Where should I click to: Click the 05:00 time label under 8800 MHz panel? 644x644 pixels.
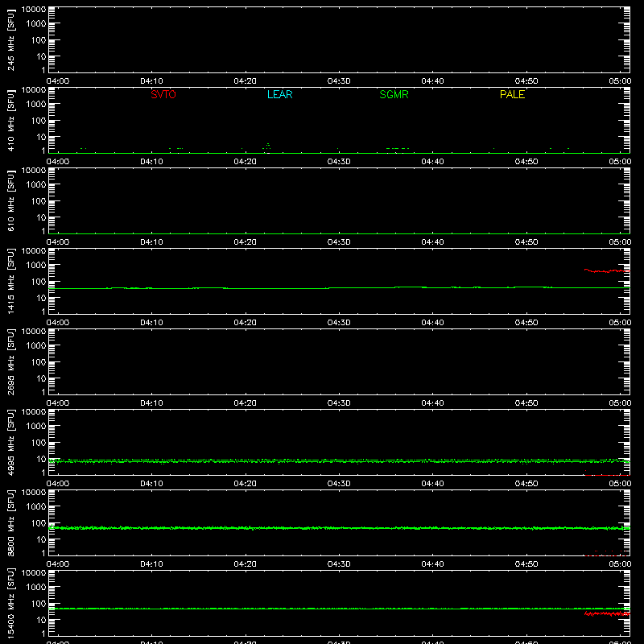pos(620,564)
